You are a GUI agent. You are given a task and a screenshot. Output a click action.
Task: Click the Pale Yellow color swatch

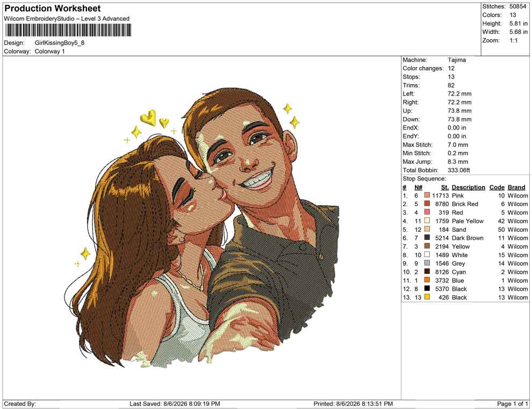click(427, 221)
